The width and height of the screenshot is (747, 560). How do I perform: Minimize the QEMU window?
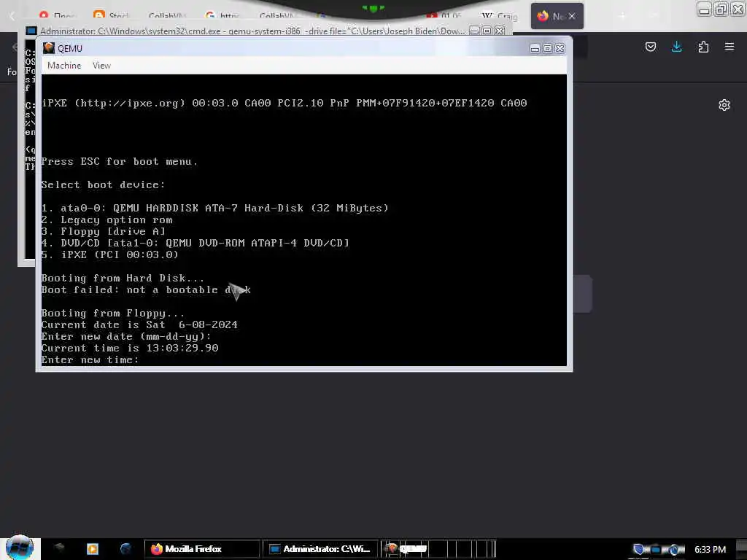[535, 49]
